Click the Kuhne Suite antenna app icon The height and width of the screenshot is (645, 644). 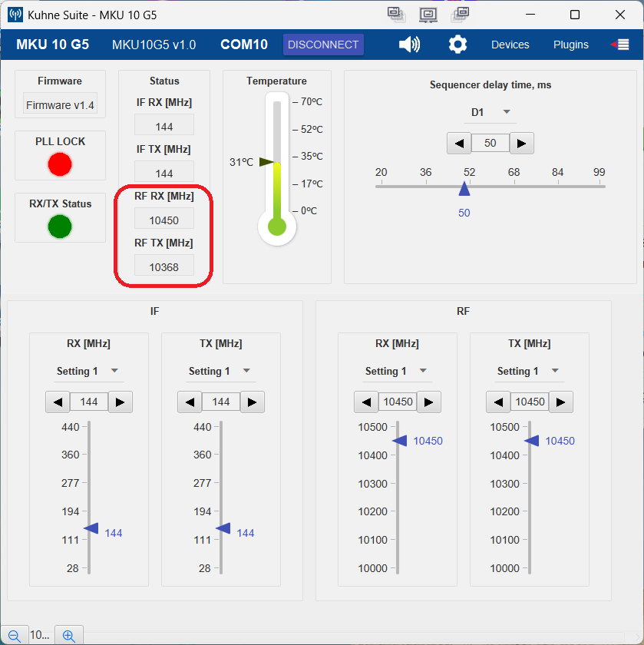click(x=15, y=15)
